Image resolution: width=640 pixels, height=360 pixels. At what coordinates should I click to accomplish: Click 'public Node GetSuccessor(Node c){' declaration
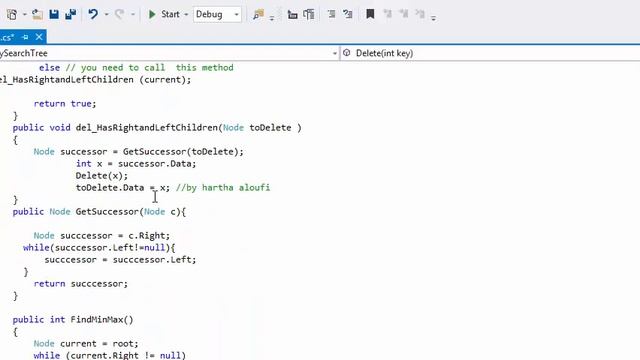(x=99, y=212)
